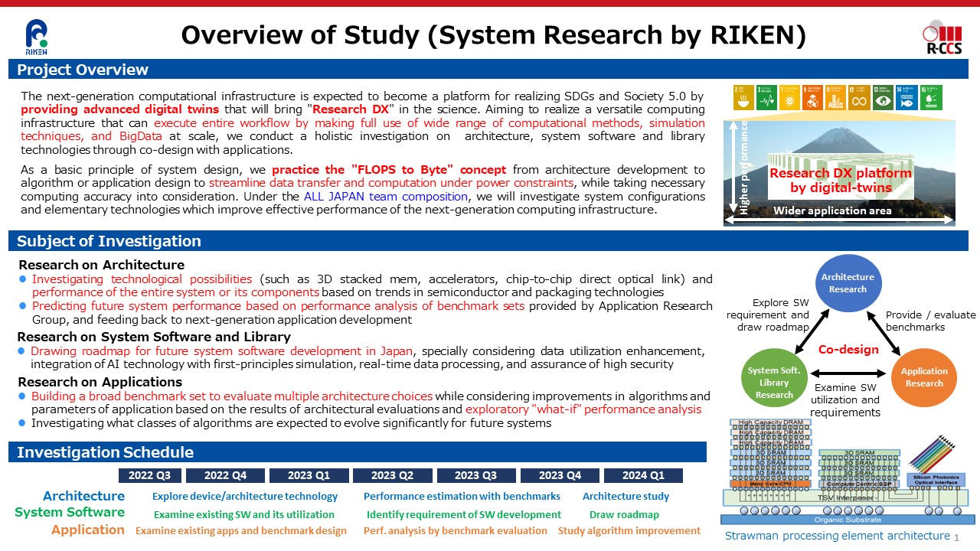Screen dimensions: 980x551
Task: Click the slide title Overview of Study
Action: point(493,34)
